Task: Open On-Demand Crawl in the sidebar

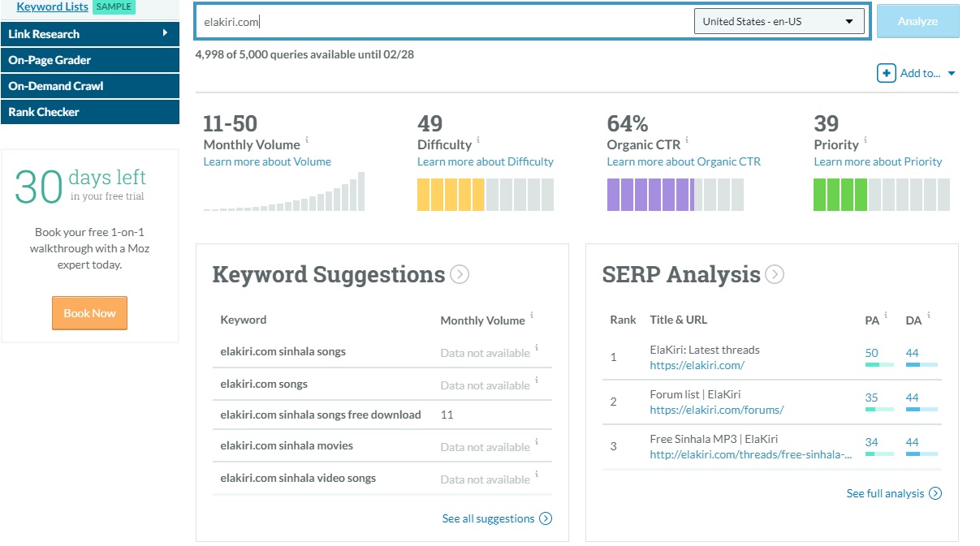Action: click(x=89, y=86)
